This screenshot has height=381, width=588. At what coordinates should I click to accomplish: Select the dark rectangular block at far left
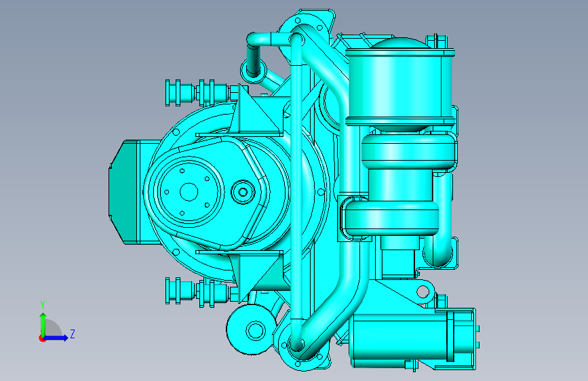click(x=125, y=192)
